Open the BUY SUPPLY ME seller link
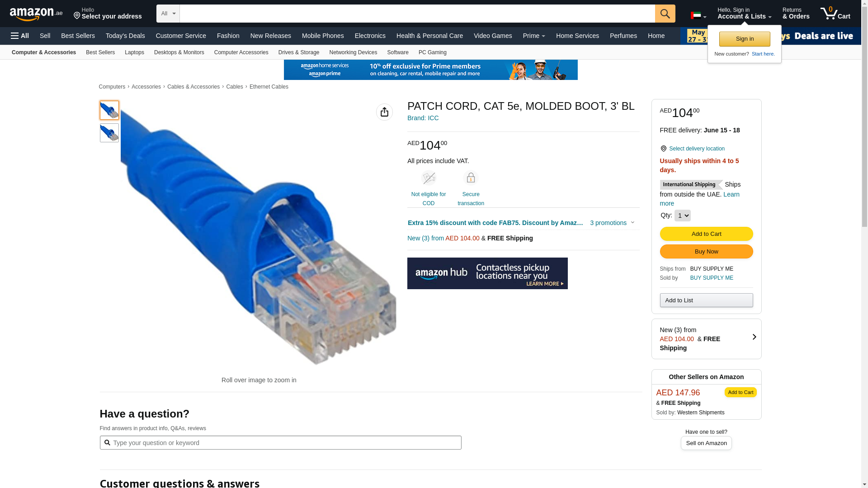This screenshot has height=488, width=868. tap(712, 278)
